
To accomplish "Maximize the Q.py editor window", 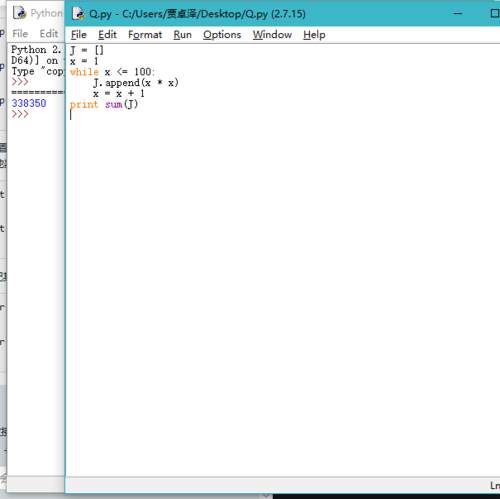I will tap(495, 14).
